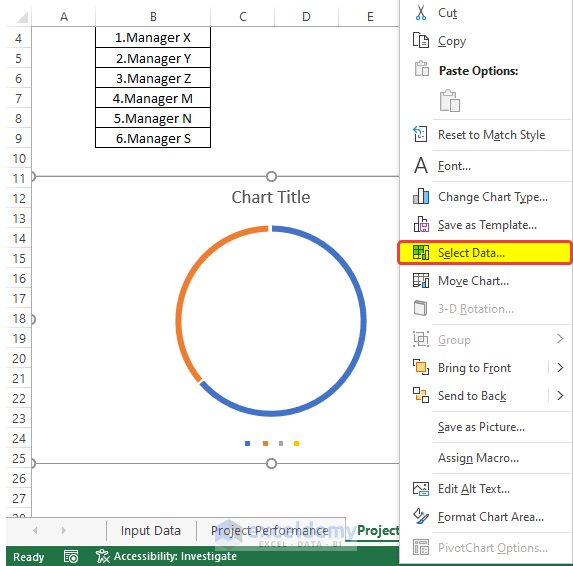Switch to Project Performance sheet tab
573x566 pixels.
pyautogui.click(x=270, y=531)
